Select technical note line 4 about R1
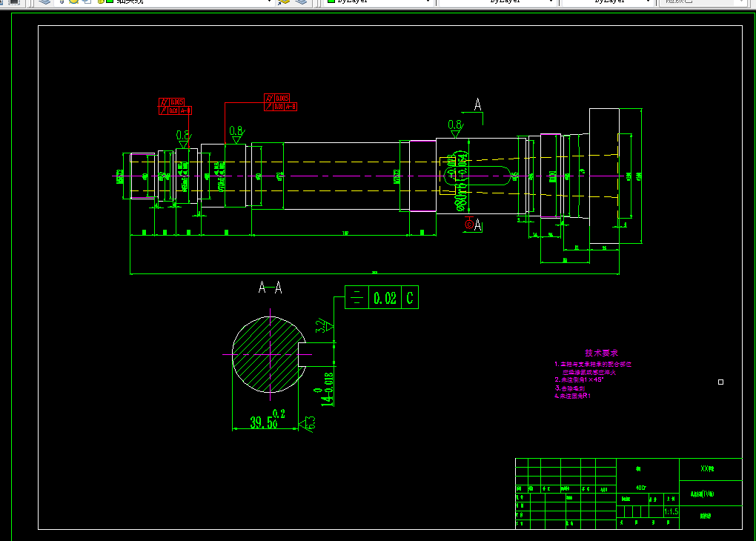The image size is (756, 541). click(572, 396)
